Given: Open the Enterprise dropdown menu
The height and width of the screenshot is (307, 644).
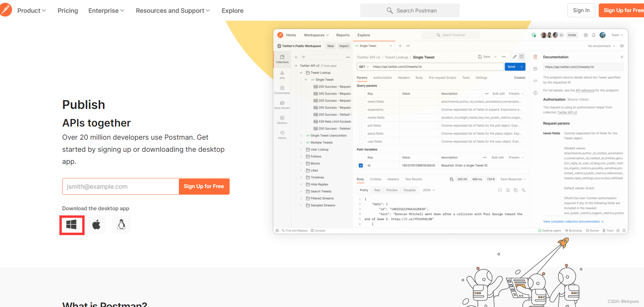Looking at the screenshot, I should tap(106, 11).
